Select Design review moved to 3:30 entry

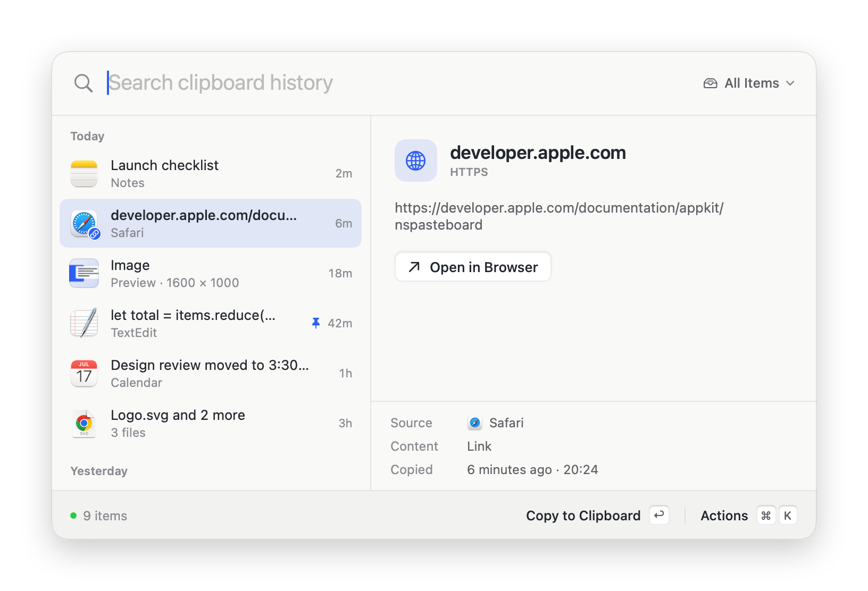pos(211,373)
